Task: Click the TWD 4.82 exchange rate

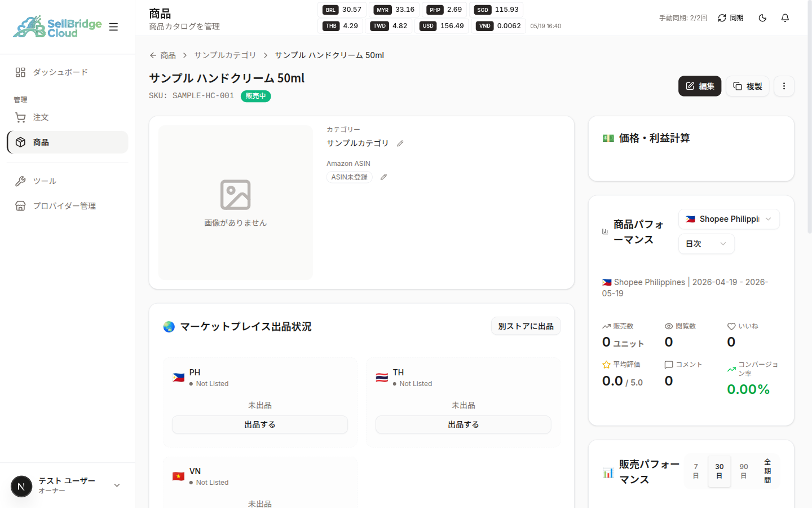Action: 389,26
